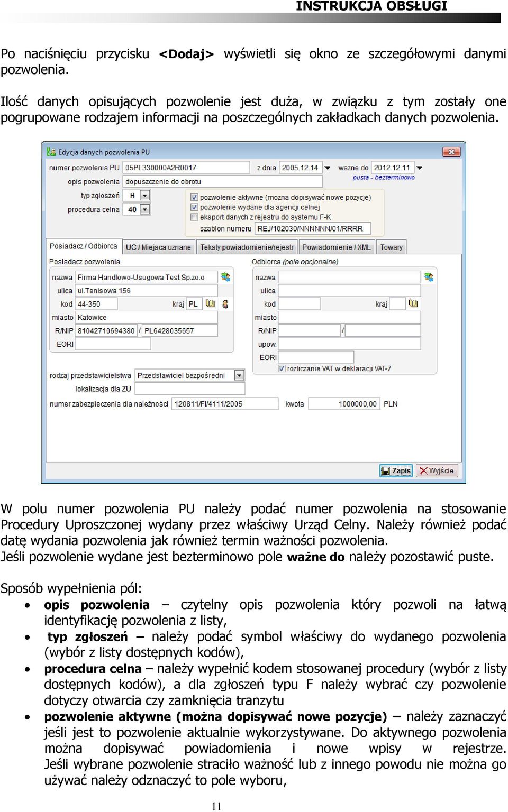Click the 'pusta - bezterminowo' hint text
Viewport: 508px width, 812px height.
click(x=384, y=178)
